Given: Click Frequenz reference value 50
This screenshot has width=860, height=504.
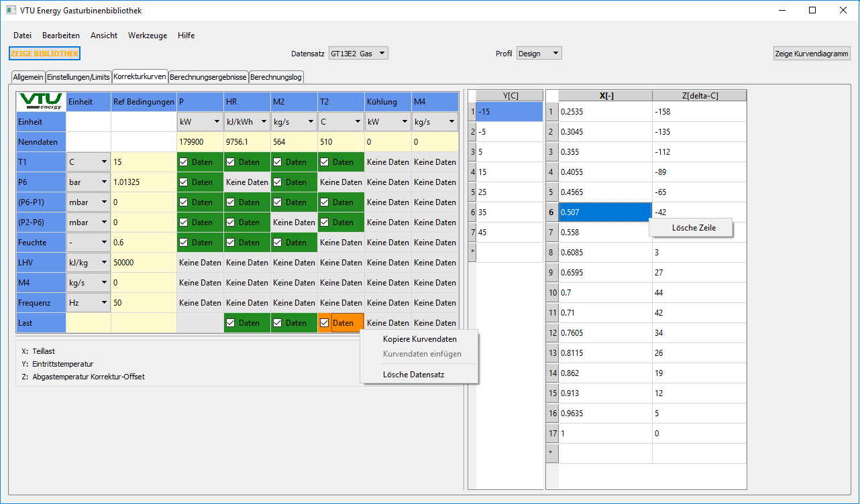Looking at the screenshot, I should click(x=144, y=303).
